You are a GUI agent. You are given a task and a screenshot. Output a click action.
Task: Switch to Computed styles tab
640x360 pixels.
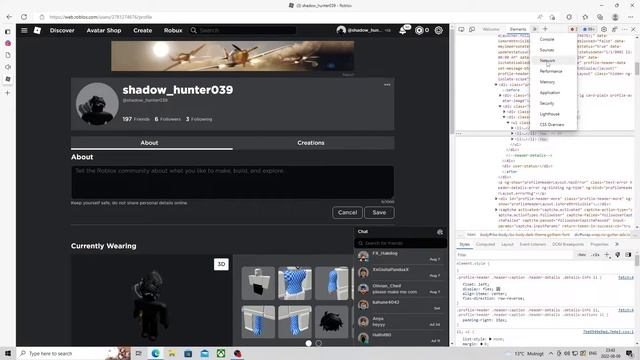tap(485, 244)
